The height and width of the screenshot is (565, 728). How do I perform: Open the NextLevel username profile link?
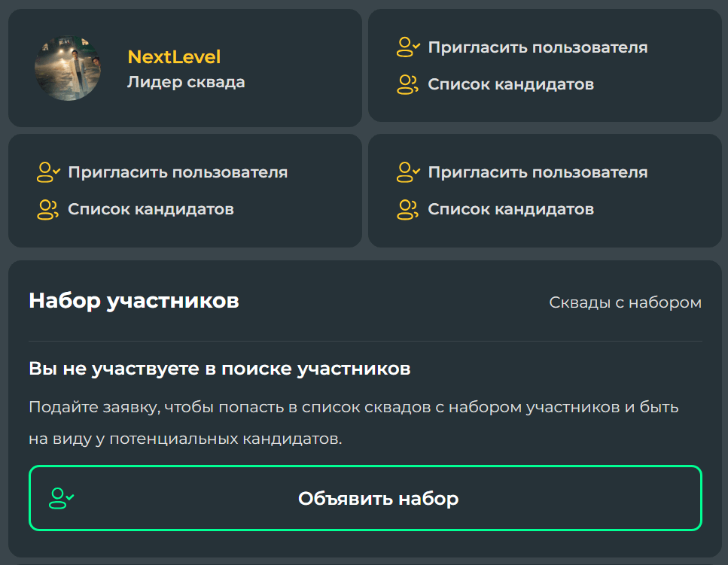click(174, 57)
